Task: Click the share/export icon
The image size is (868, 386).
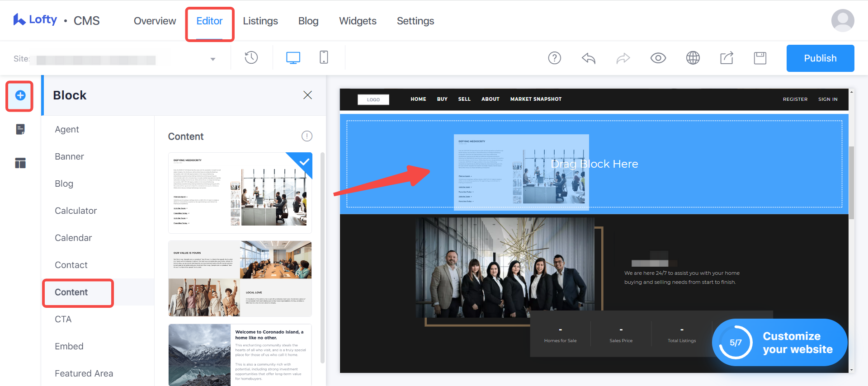Action: tap(726, 58)
